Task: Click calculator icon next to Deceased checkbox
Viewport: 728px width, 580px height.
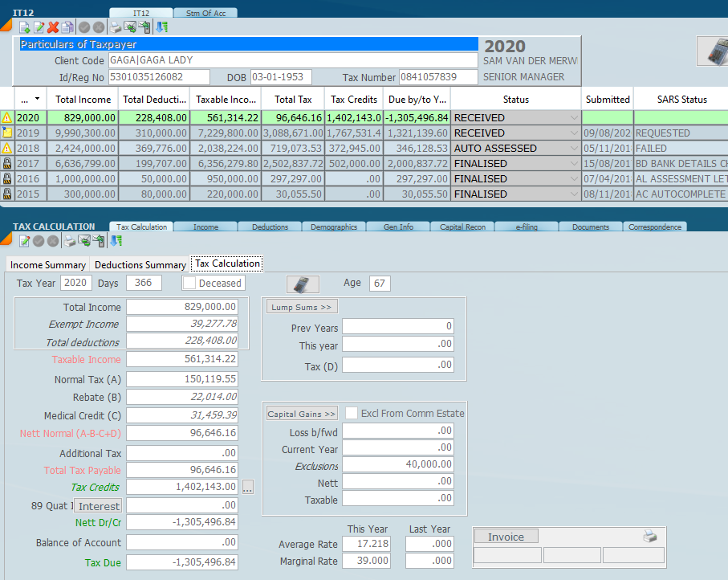Action: 303,284
